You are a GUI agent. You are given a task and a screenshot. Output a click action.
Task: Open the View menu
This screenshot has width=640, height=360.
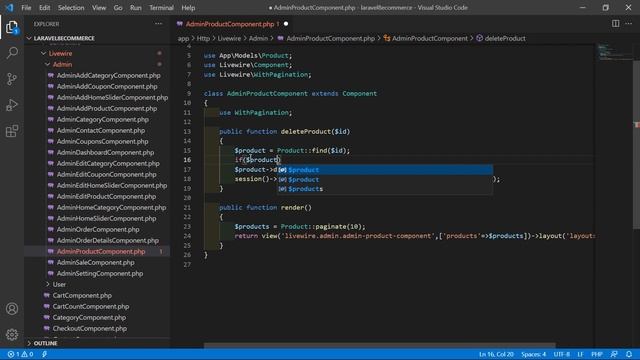99,8
